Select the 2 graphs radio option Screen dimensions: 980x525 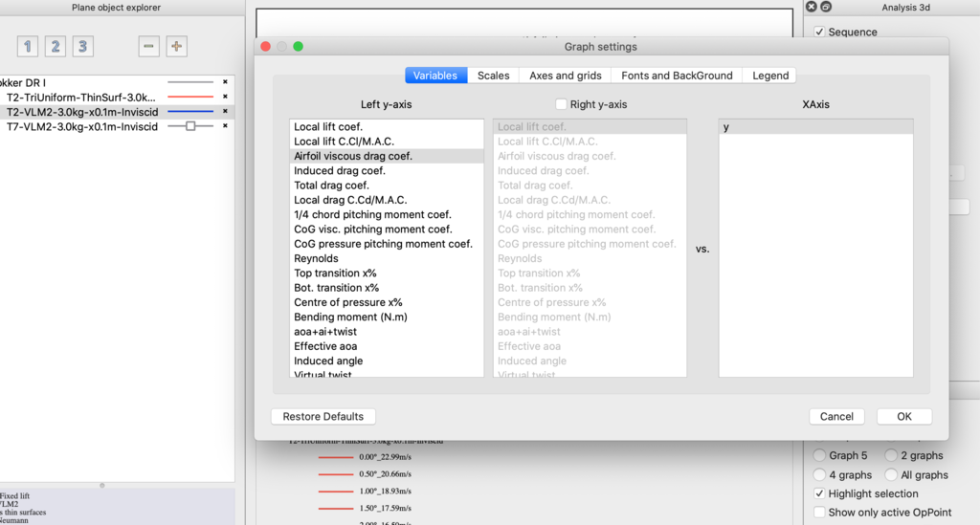click(892, 455)
